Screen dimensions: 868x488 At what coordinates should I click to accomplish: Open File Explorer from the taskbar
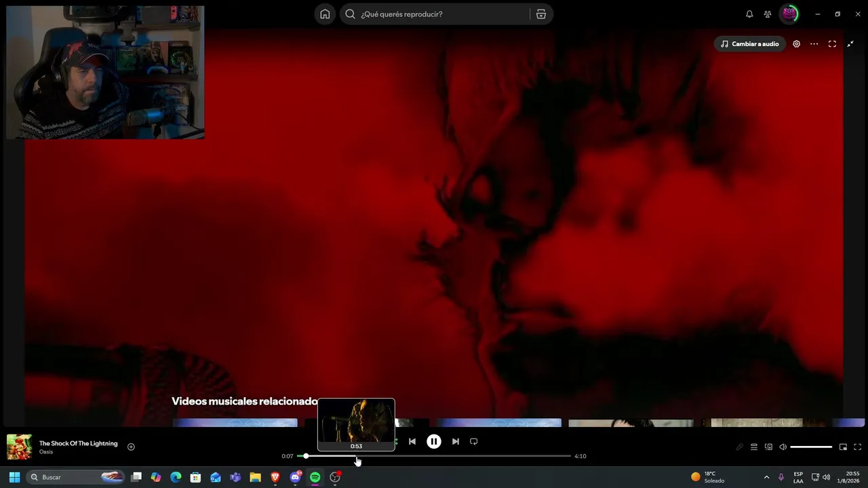[x=256, y=477]
